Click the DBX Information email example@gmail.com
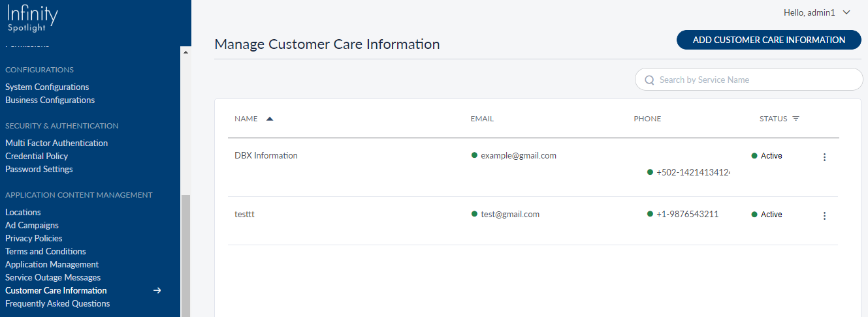The width and height of the screenshot is (868, 317). click(518, 155)
